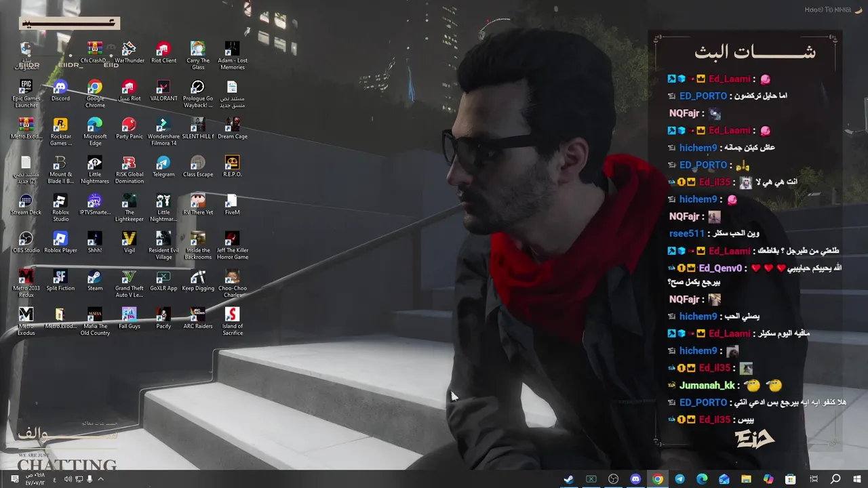868x488 pixels.
Task: Open GoXLR App desktop icon
Action: pyautogui.click(x=163, y=281)
